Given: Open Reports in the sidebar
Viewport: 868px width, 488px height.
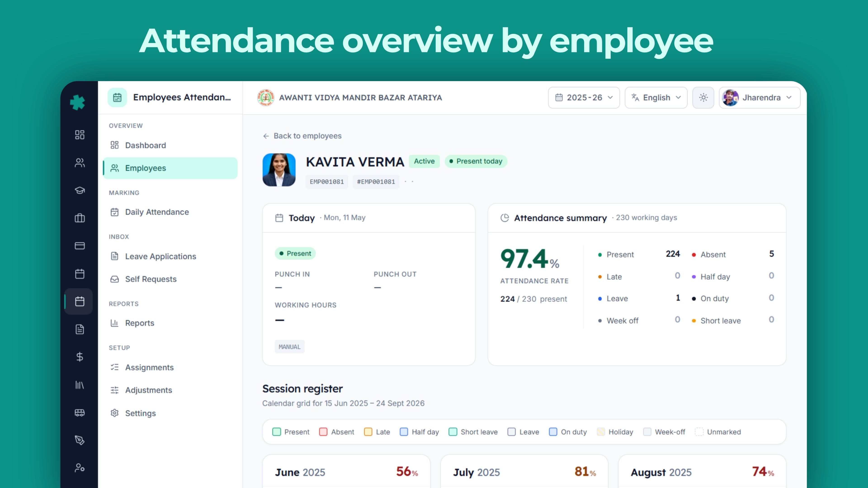Looking at the screenshot, I should (170, 323).
